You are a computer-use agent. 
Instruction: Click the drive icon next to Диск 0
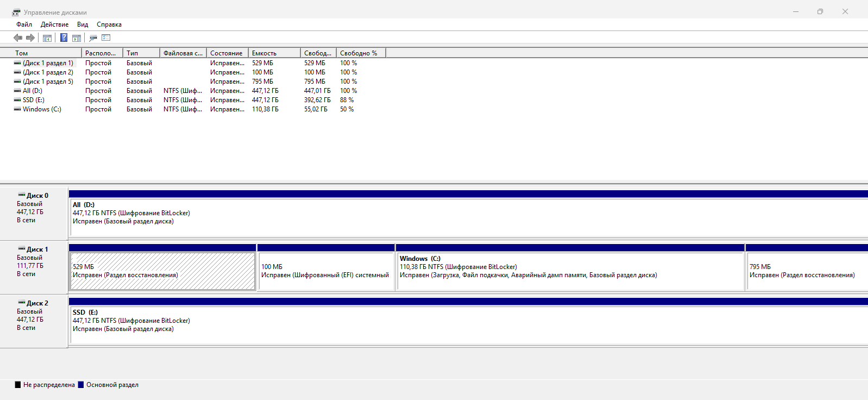(x=22, y=195)
